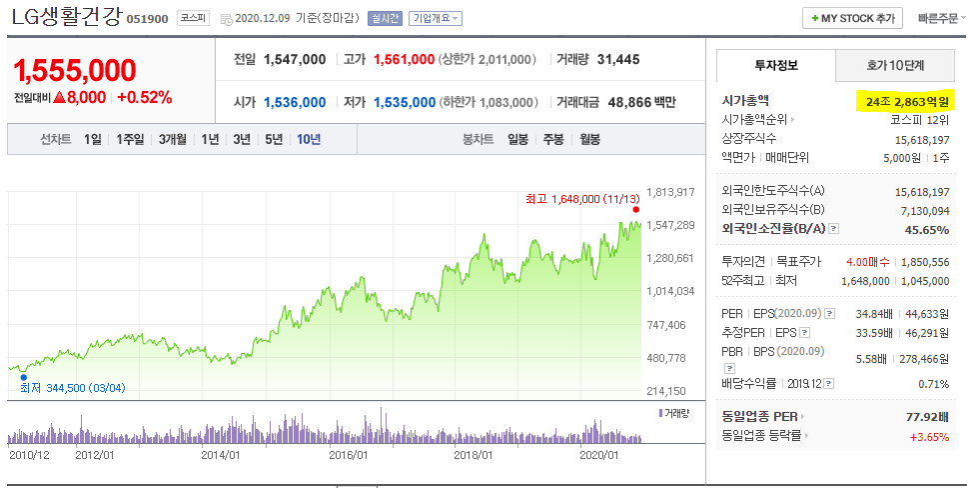
Task: Click the purple 거래량 legend marker
Action: [660, 414]
